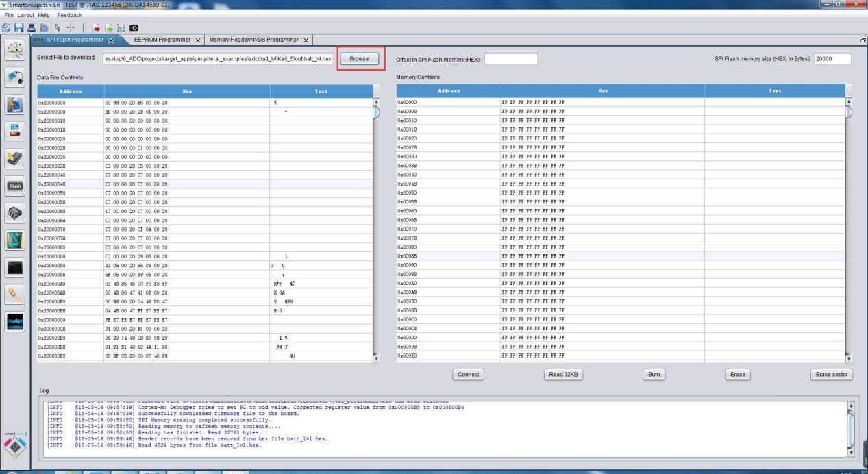This screenshot has height=474, width=868.
Task: Open the black terminal sidebar icon
Action: point(15,267)
